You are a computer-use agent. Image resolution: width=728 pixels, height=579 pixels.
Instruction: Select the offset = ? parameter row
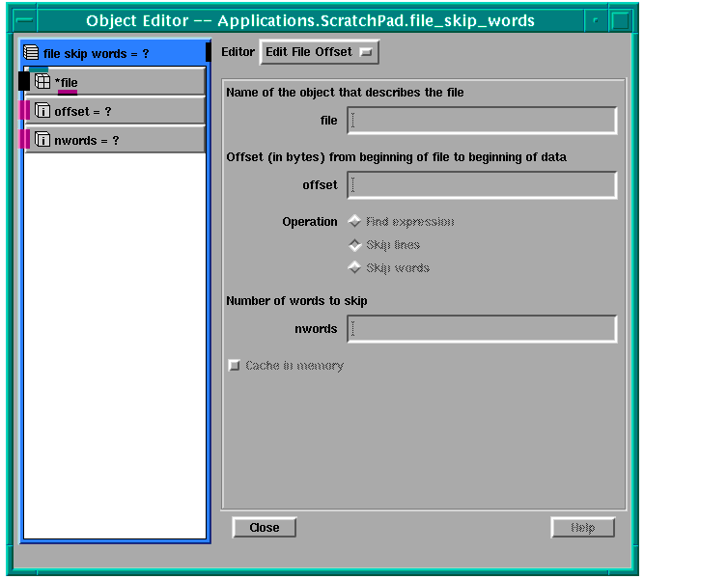pyautogui.click(x=119, y=111)
